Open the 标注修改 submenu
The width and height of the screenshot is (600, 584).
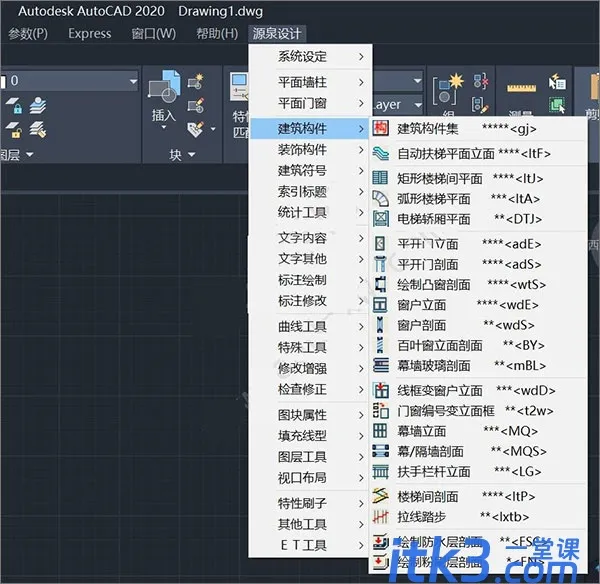[x=310, y=301]
